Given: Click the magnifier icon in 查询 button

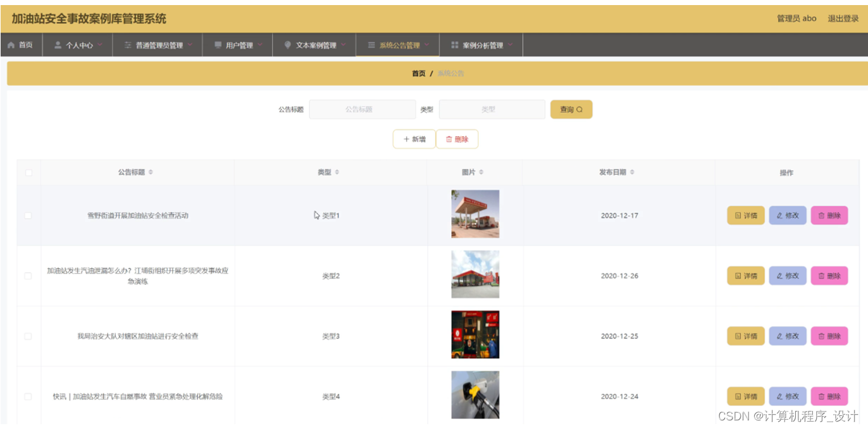Looking at the screenshot, I should 580,110.
